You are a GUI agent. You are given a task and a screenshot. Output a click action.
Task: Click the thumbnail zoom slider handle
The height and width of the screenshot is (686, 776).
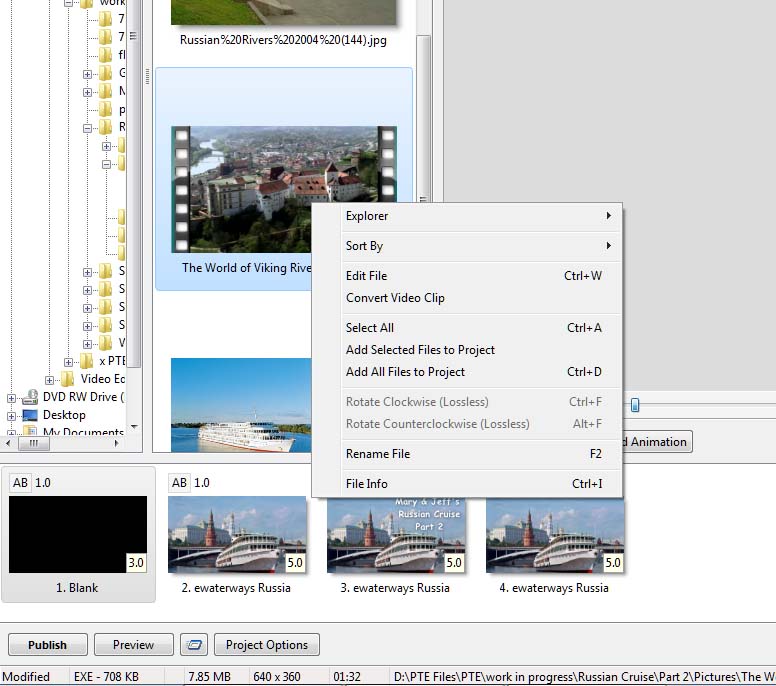pyautogui.click(x=634, y=405)
